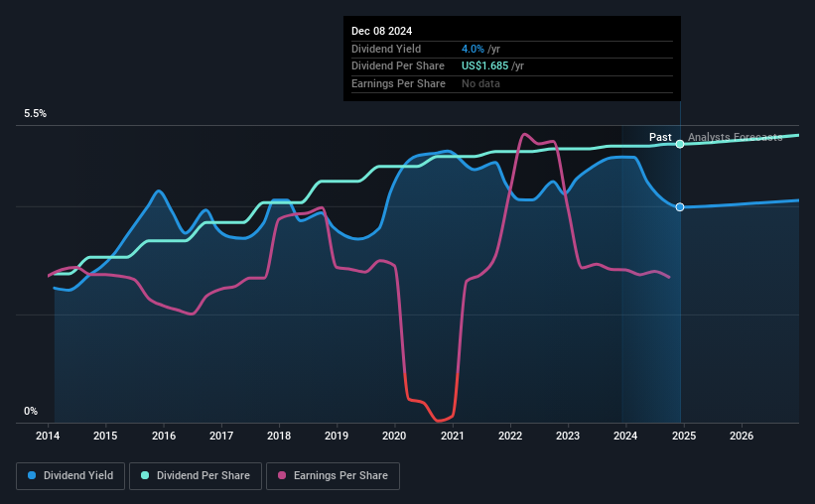Click the tooltip 'Earnings Per Share' row label
Viewport: 815px width, 504px height.
point(398,83)
